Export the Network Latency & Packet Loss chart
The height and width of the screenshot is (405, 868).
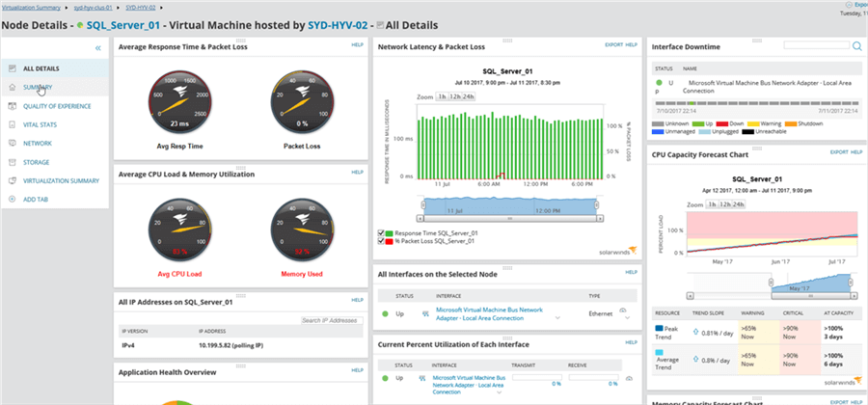(x=614, y=44)
